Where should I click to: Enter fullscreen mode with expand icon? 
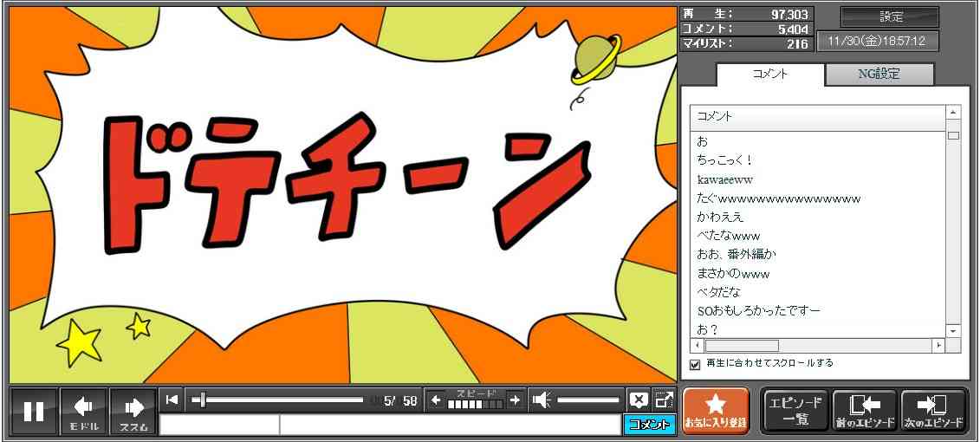point(664,400)
